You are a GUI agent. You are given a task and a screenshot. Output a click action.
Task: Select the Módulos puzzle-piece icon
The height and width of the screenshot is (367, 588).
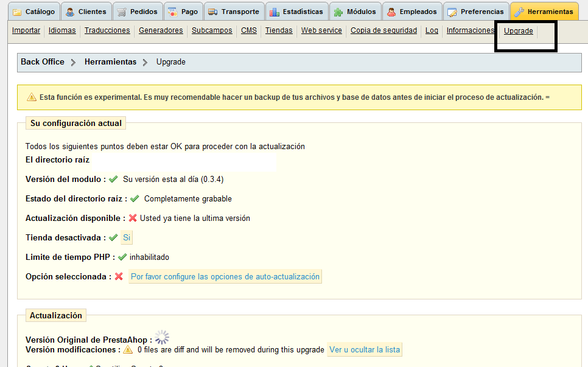coord(340,11)
